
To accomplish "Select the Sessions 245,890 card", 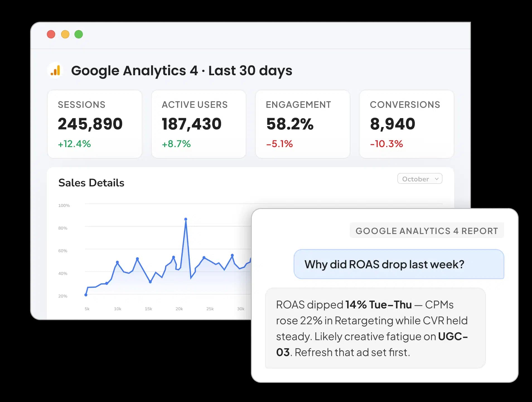I will coord(95,124).
